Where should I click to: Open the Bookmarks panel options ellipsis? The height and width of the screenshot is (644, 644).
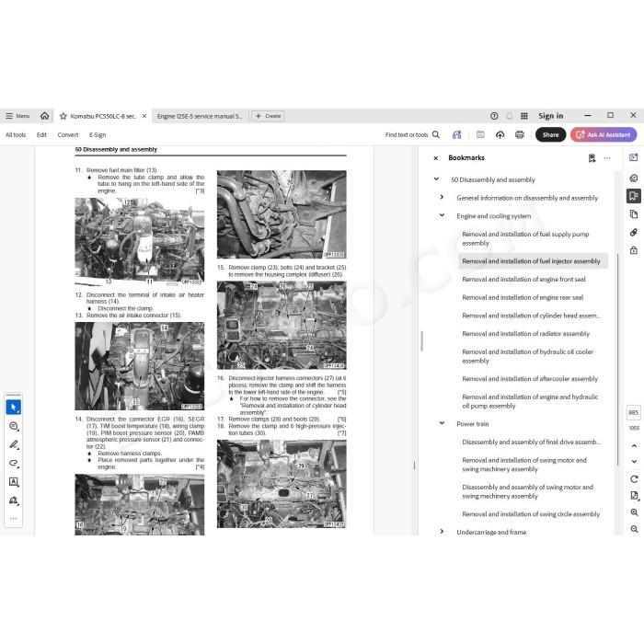click(x=607, y=158)
